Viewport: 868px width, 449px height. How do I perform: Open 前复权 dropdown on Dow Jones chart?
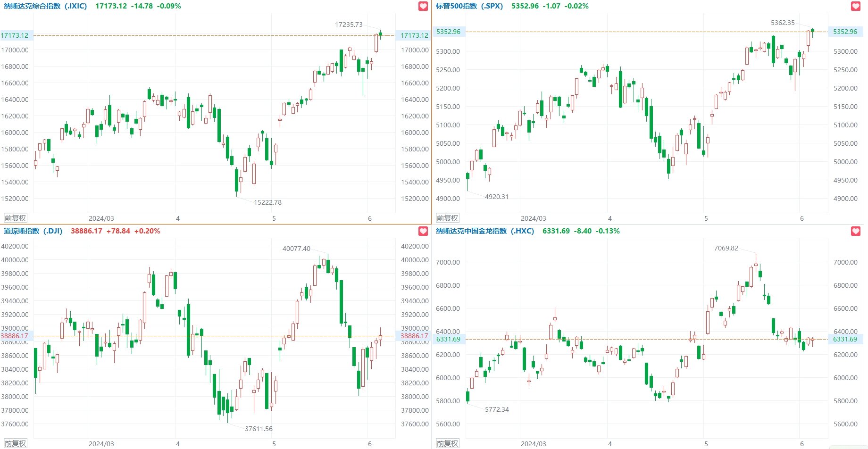click(16, 443)
